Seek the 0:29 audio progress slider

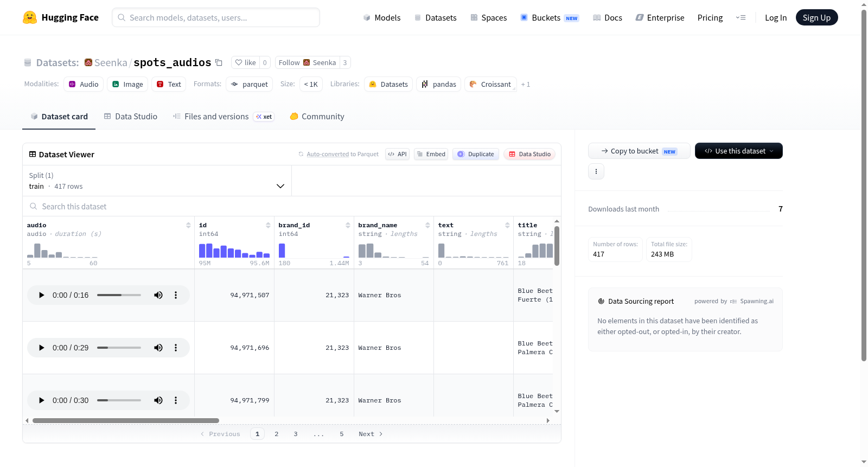click(119, 348)
